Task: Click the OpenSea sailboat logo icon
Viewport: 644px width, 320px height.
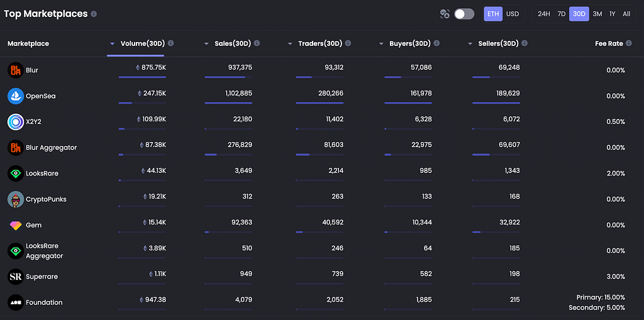Action: (x=16, y=96)
